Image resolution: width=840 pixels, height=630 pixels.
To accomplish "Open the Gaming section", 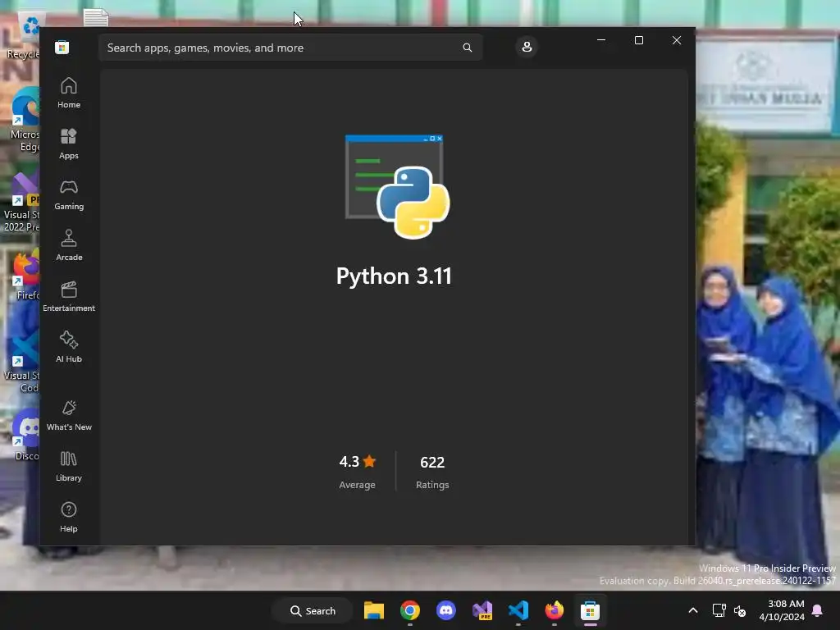I will (69, 194).
